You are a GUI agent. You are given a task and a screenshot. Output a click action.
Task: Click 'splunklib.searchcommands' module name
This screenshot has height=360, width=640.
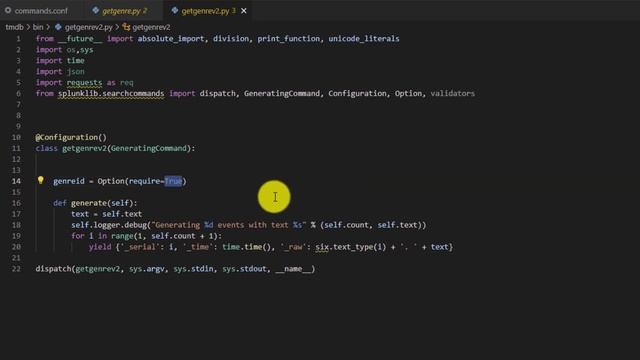point(111,93)
